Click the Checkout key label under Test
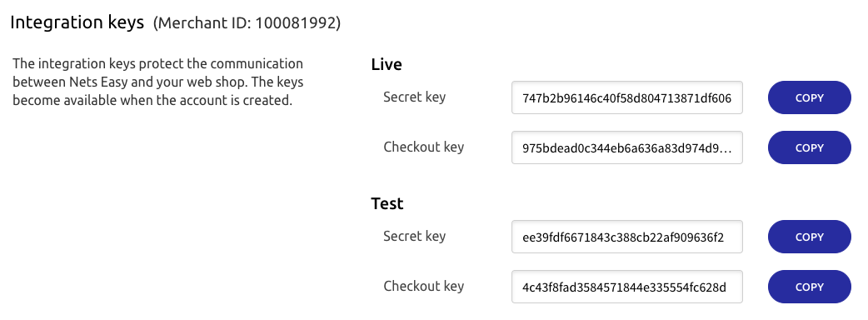 coord(423,286)
